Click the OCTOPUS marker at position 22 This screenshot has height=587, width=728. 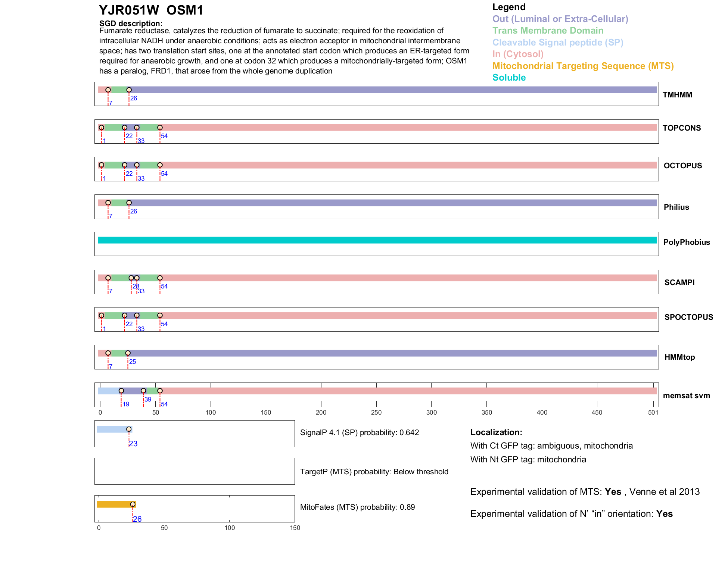click(x=124, y=165)
